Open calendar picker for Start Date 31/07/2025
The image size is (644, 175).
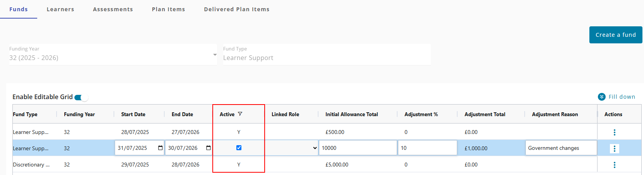pyautogui.click(x=160, y=148)
